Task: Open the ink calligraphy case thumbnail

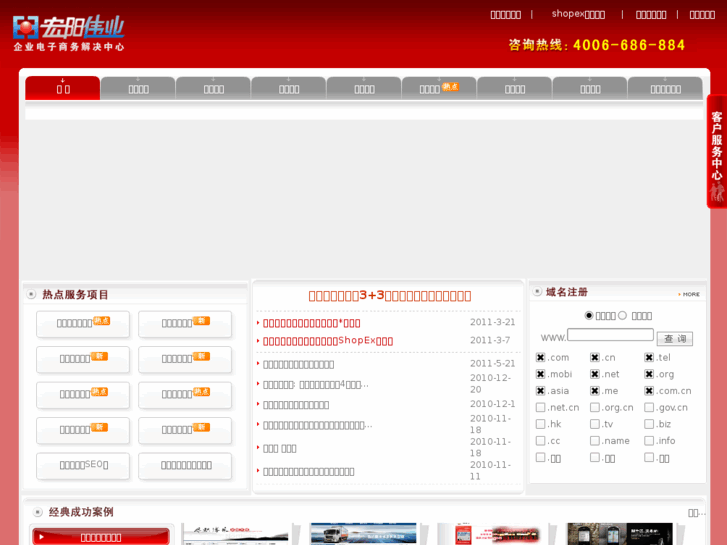Action: (235, 533)
